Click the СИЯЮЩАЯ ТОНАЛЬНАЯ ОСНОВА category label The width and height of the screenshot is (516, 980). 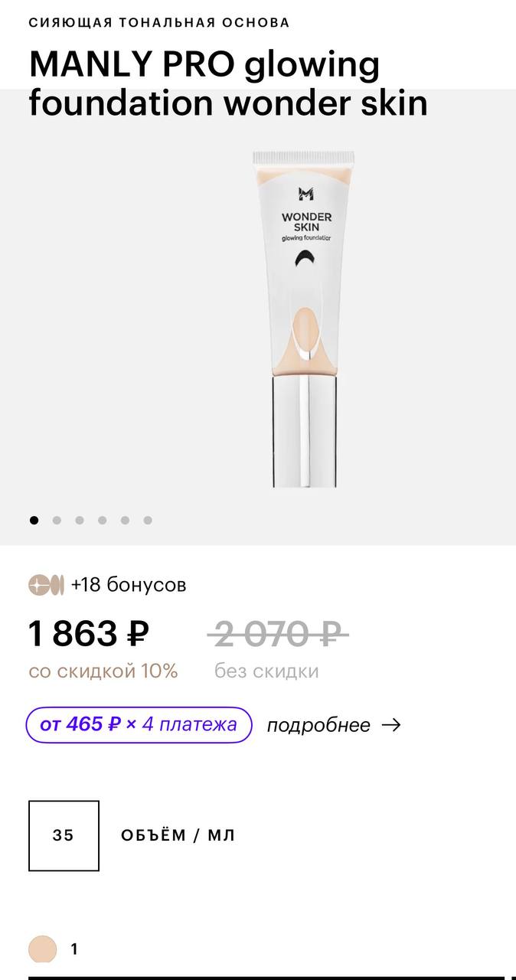point(159,22)
